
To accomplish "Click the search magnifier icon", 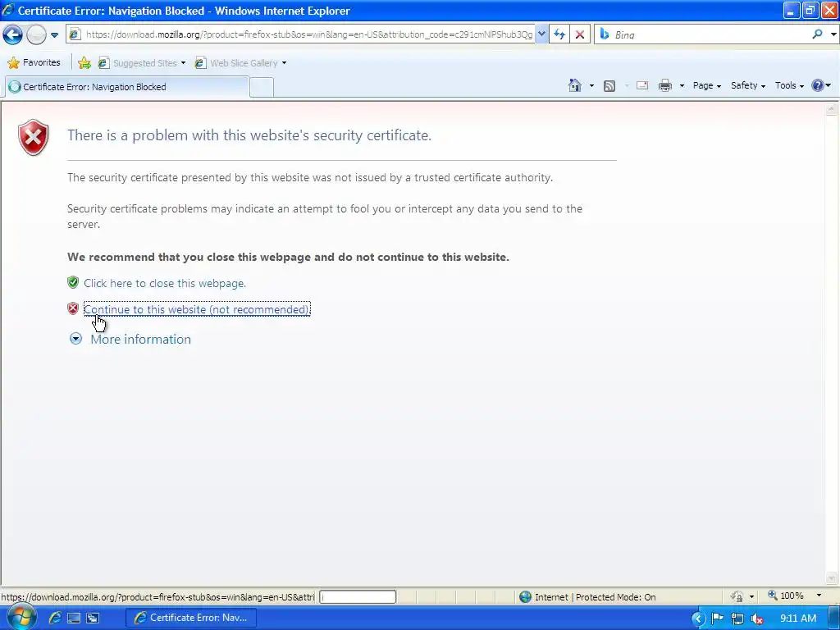I will click(817, 34).
